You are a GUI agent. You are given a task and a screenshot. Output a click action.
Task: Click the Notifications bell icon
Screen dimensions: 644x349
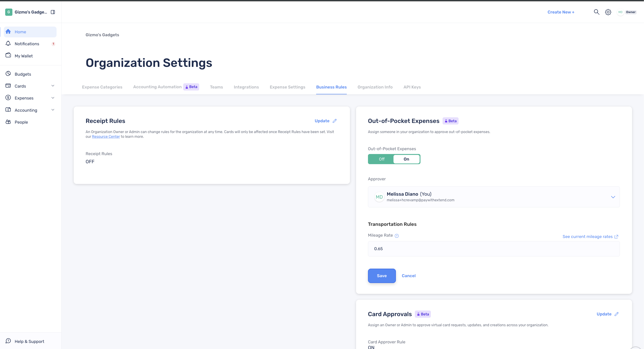point(8,43)
